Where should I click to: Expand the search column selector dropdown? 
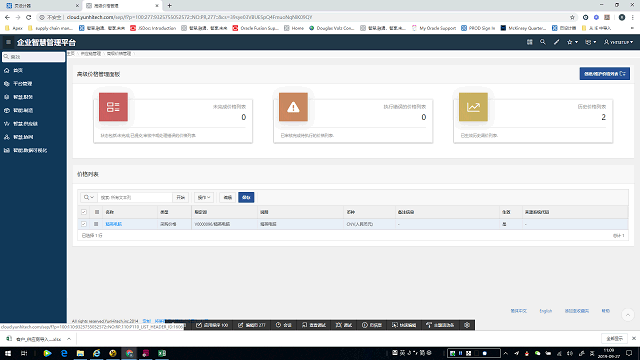89,198
